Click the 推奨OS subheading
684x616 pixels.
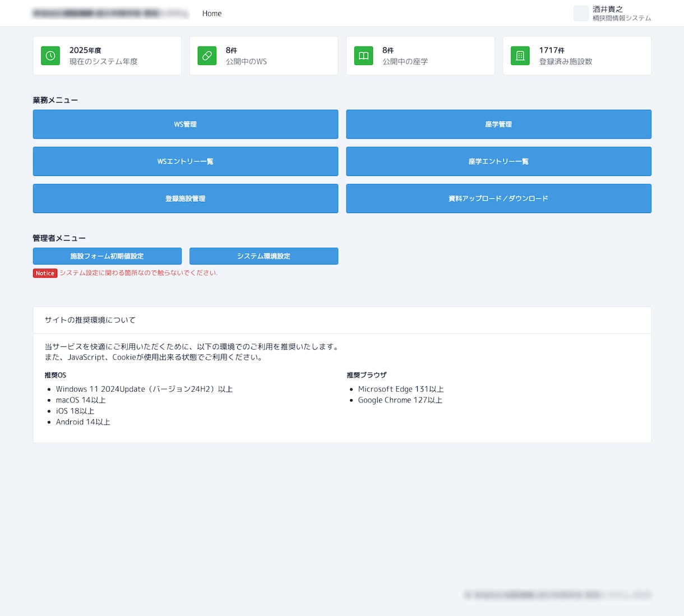click(x=56, y=375)
